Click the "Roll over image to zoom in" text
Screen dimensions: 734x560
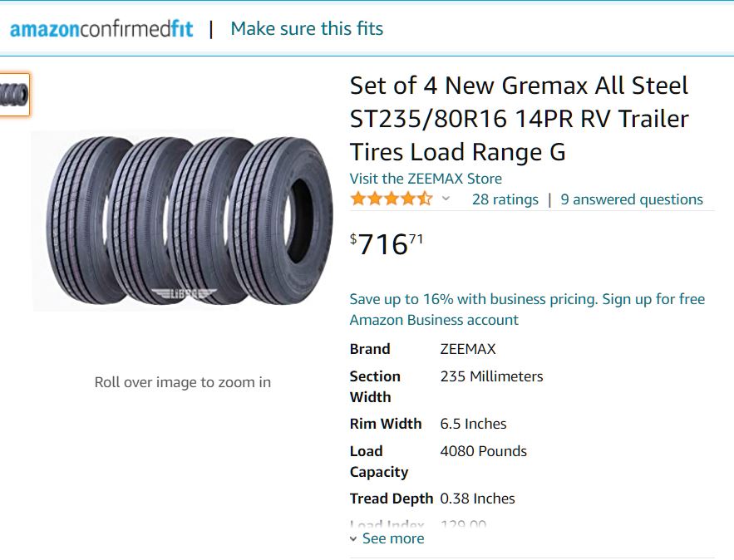click(x=182, y=382)
